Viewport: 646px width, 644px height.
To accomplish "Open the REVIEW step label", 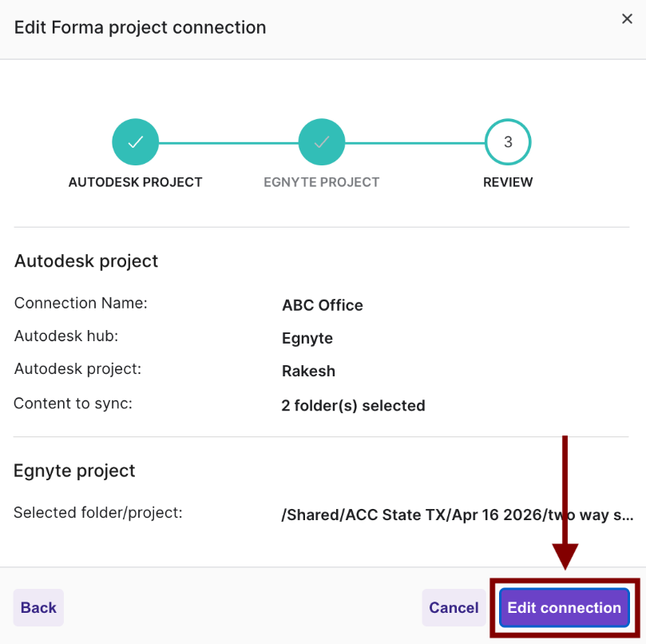I will tap(508, 182).
